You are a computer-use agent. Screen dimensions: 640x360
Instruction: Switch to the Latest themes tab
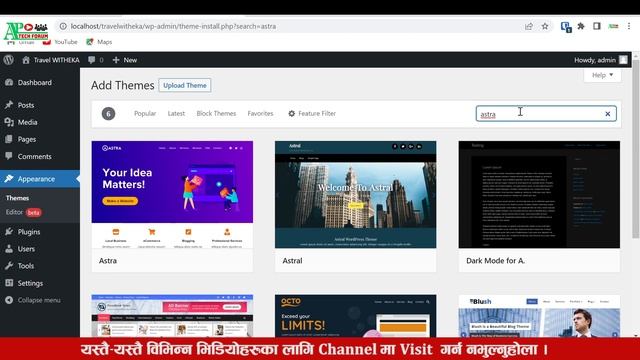(176, 113)
